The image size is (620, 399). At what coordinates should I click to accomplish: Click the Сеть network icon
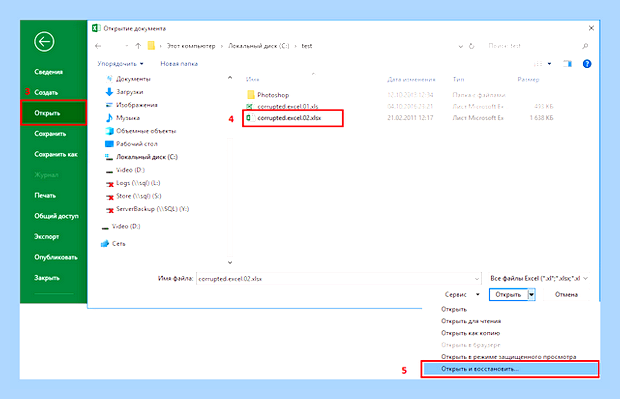tap(105, 244)
